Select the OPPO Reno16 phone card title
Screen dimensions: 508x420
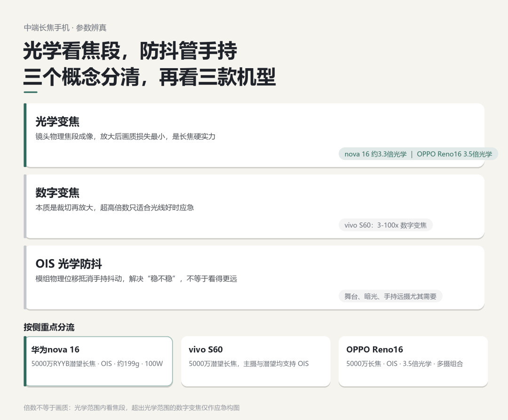coord(374,350)
